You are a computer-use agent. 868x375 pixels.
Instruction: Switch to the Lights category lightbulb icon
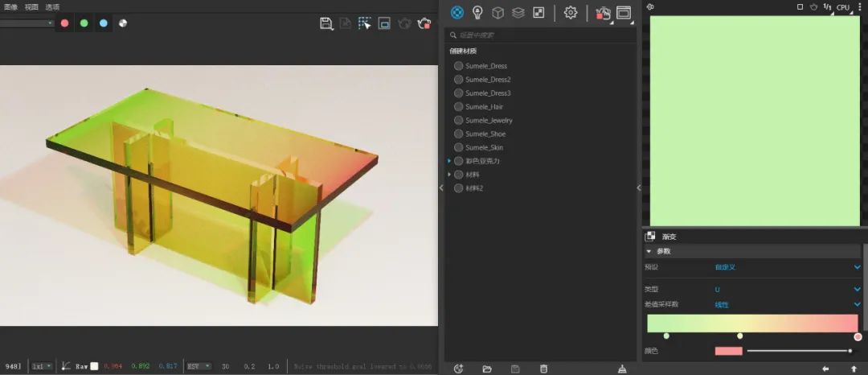tap(477, 12)
